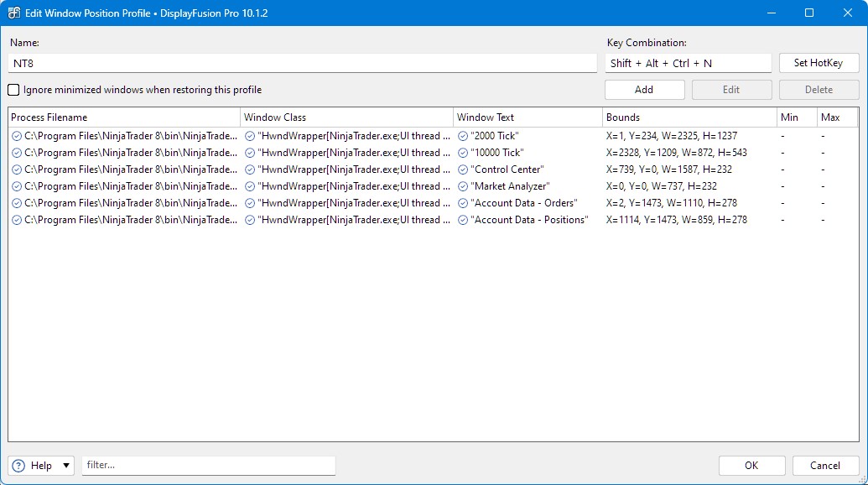Click window class check icon in last row

coord(250,220)
